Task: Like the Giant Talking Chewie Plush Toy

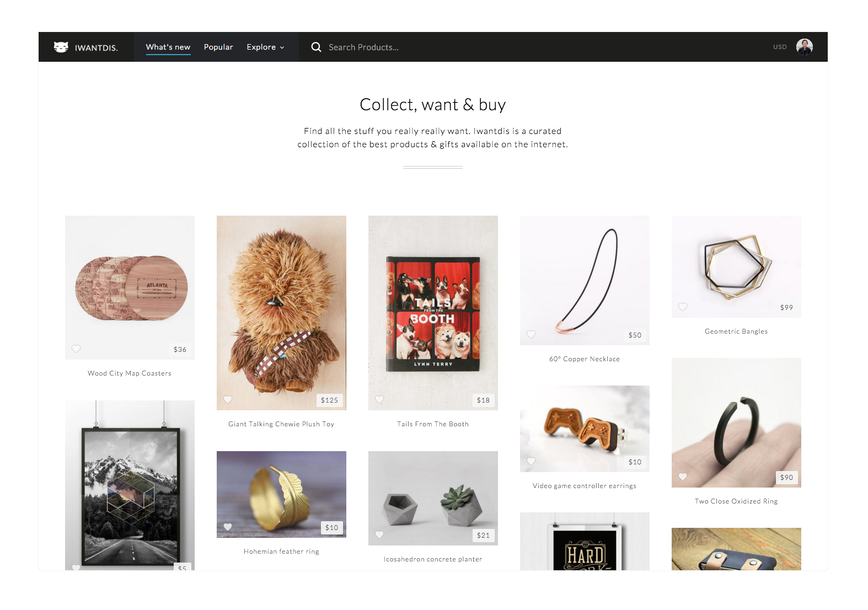Action: click(x=228, y=399)
